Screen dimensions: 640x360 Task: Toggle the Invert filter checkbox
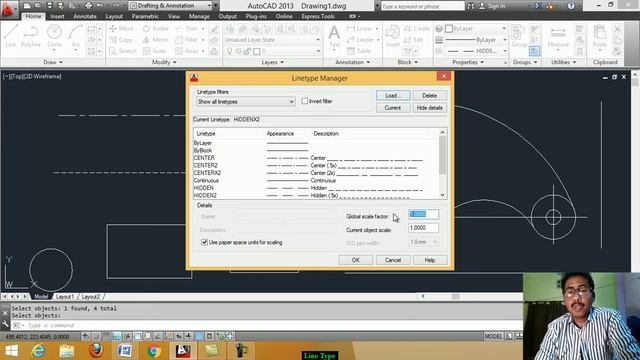pos(304,101)
